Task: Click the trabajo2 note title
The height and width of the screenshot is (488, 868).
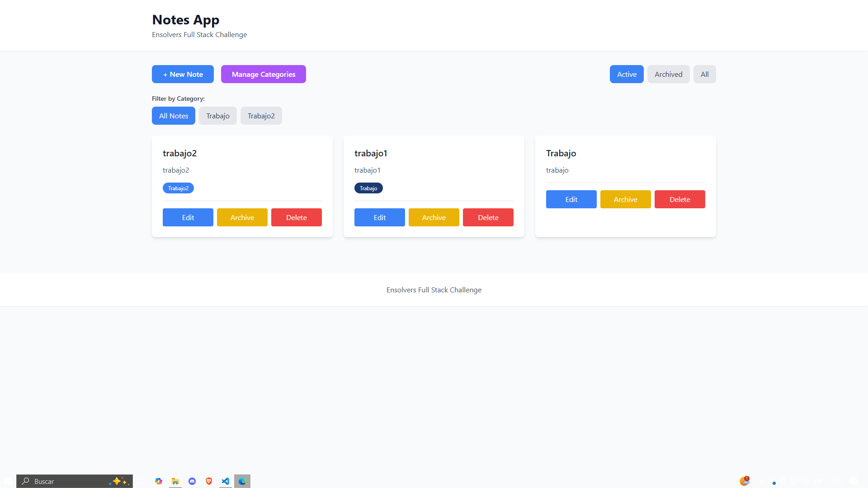Action: pyautogui.click(x=179, y=153)
